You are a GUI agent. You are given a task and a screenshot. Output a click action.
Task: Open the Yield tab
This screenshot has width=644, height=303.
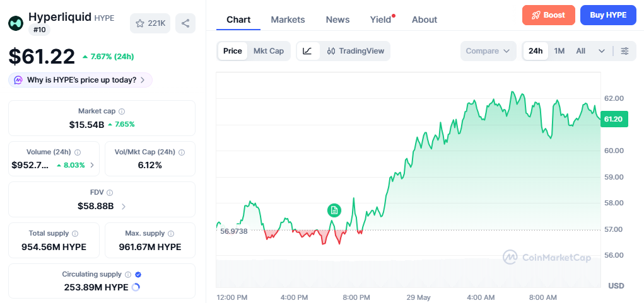coord(381,20)
